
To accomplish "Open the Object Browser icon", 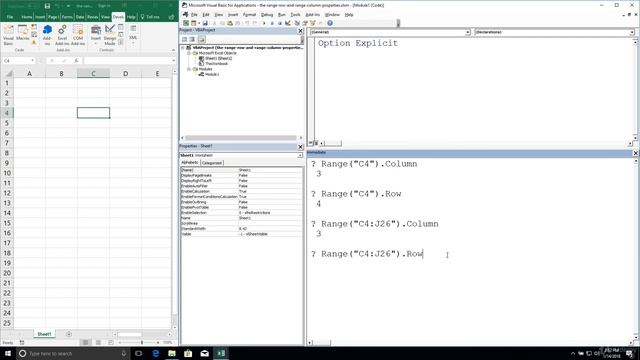I will click(313, 23).
